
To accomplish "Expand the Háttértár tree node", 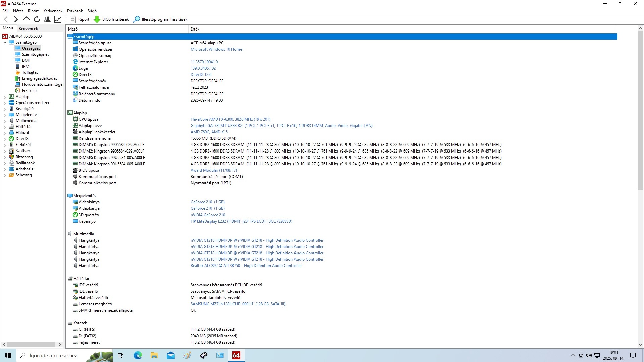I will [x=5, y=127].
